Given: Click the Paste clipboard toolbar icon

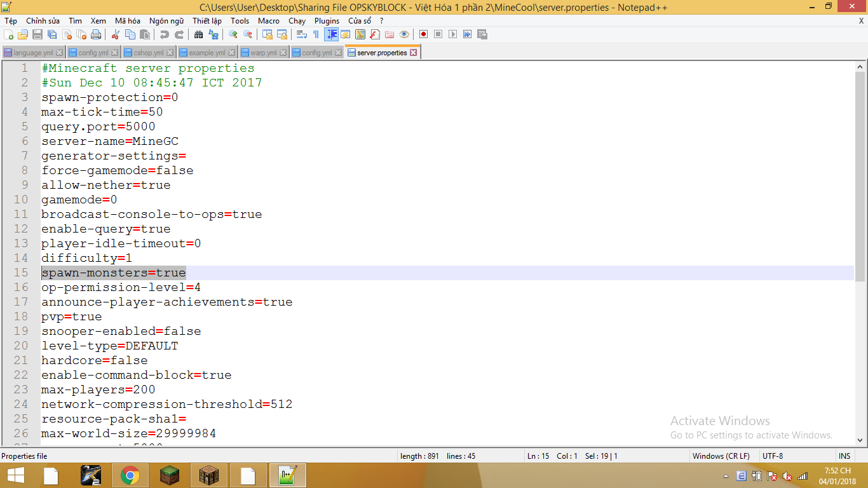Looking at the screenshot, I should coord(145,34).
